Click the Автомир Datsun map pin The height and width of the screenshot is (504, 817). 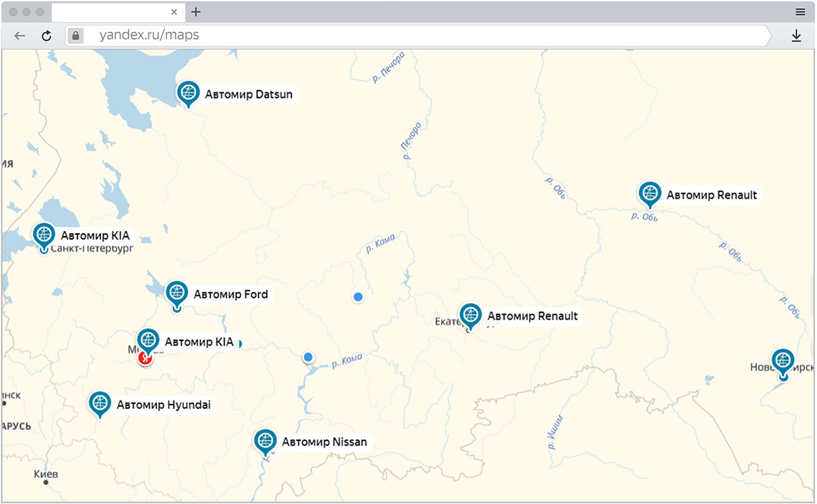(188, 93)
